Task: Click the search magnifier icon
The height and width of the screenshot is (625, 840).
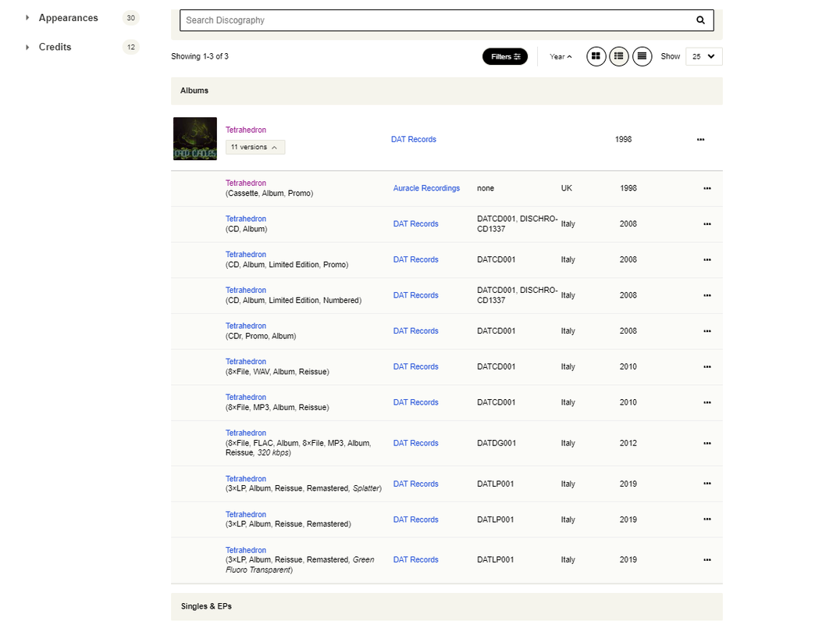Action: (700, 20)
